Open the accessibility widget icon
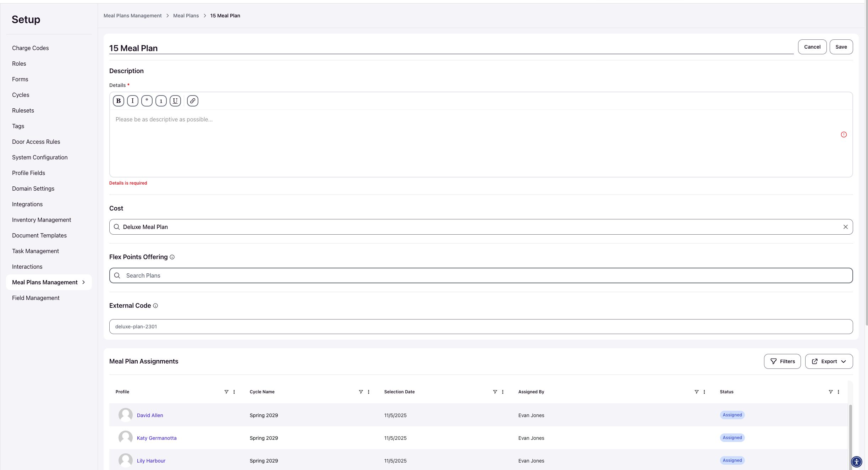Screen dimensions: 868x470 (856, 461)
